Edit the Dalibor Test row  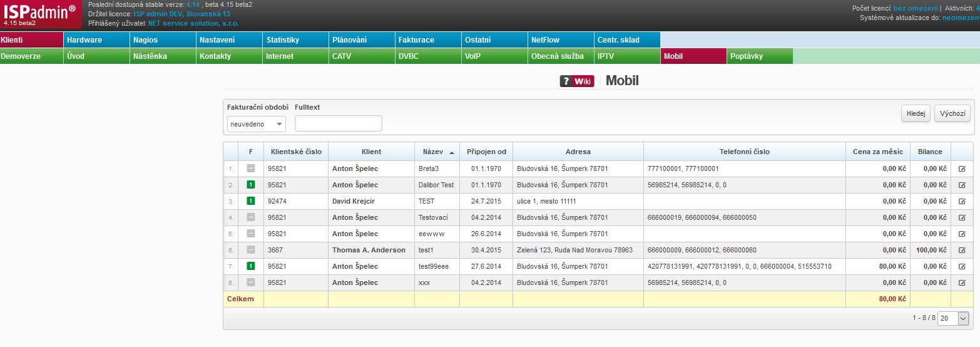click(962, 185)
